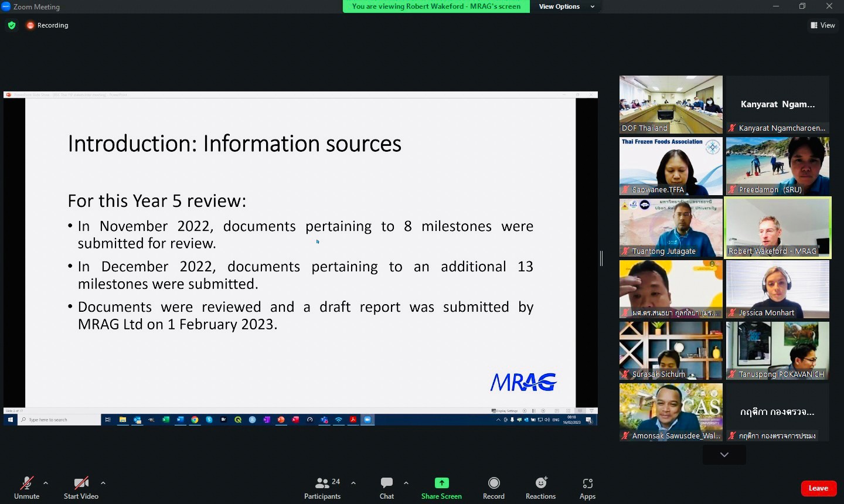Click the Share Screen icon
Viewport: 844px width, 504px height.
pos(441,483)
